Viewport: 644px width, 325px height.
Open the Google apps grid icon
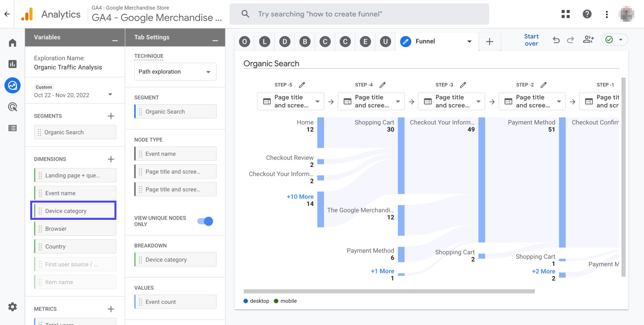coord(566,14)
